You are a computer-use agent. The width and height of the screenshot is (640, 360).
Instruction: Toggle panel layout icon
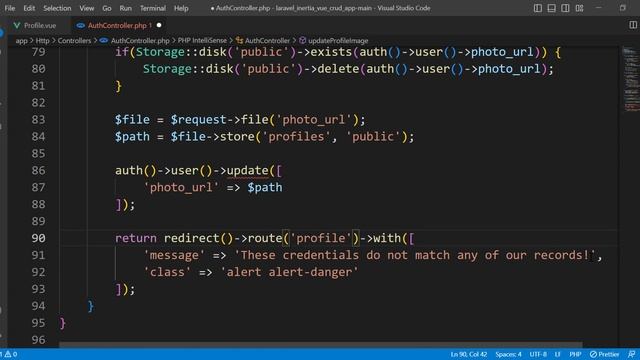click(x=551, y=8)
